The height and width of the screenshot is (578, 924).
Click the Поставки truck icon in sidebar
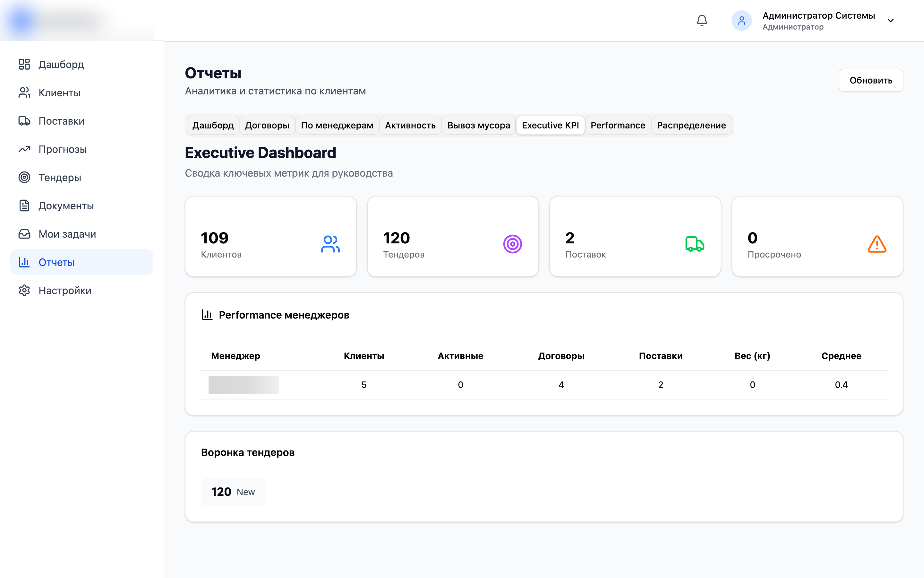point(24,121)
